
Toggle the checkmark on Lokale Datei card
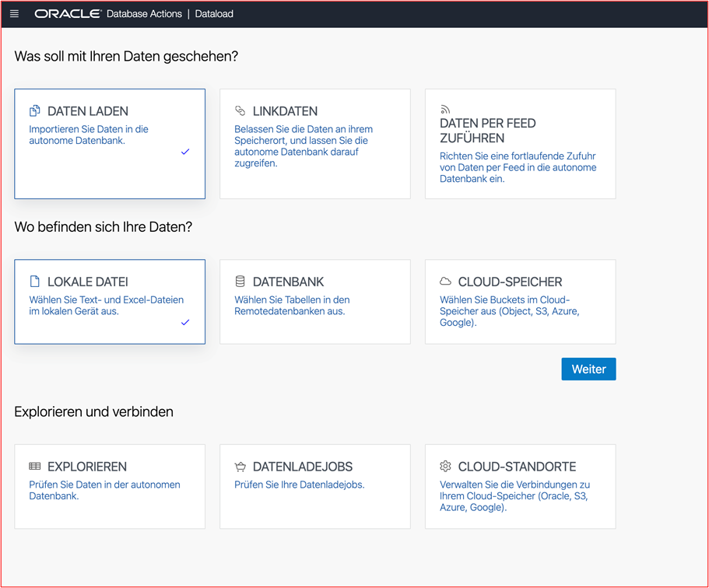tap(185, 322)
